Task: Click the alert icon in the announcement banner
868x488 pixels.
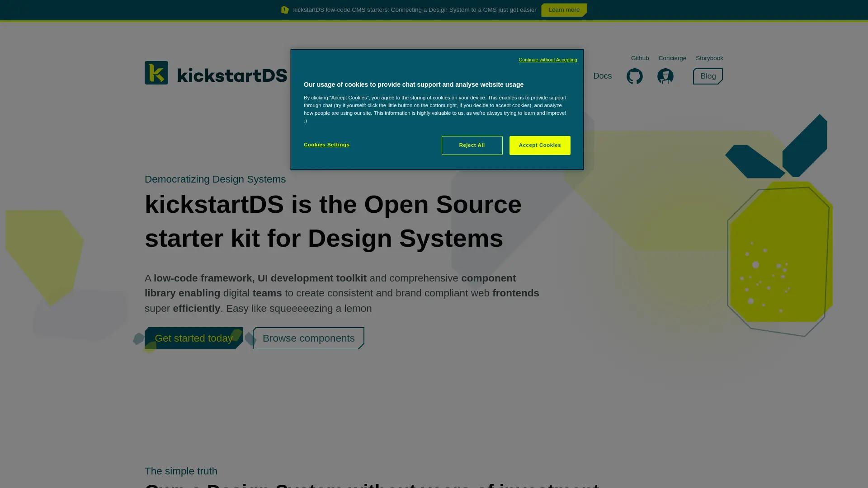Action: coord(285,9)
